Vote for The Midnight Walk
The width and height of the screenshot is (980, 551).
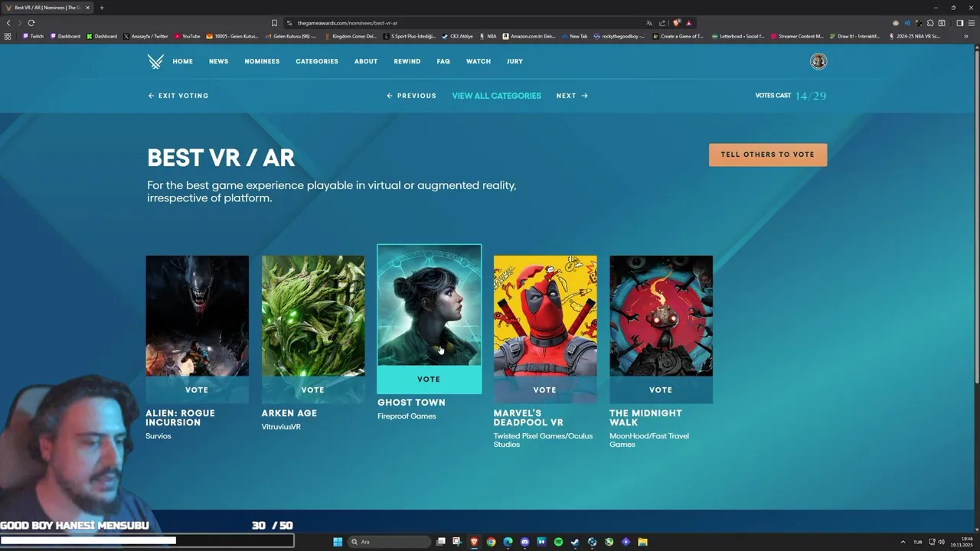click(661, 390)
